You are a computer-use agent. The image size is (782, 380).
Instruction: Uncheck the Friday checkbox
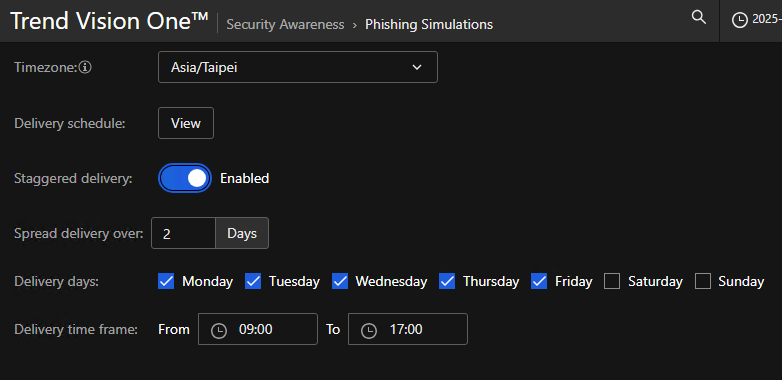coord(539,281)
